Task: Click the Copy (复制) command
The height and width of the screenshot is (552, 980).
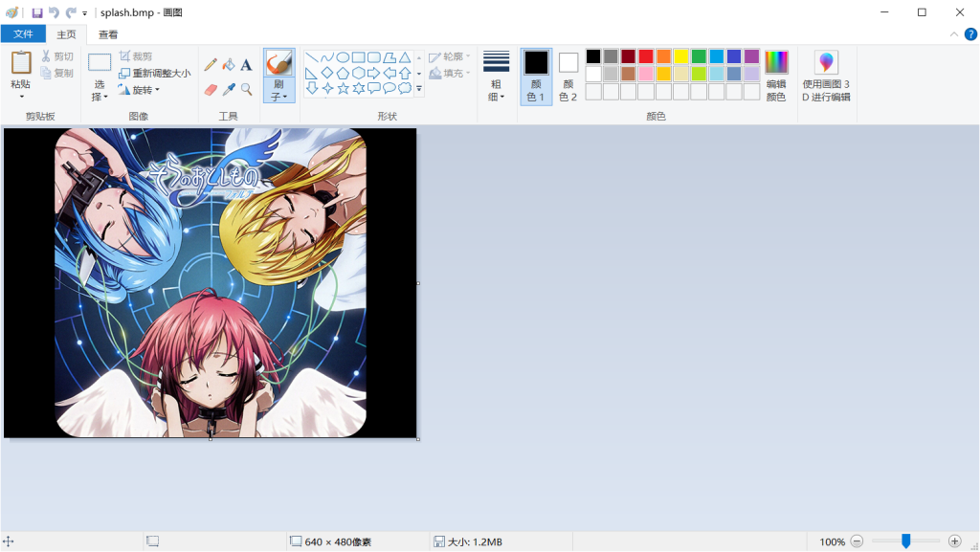Action: click(x=57, y=73)
